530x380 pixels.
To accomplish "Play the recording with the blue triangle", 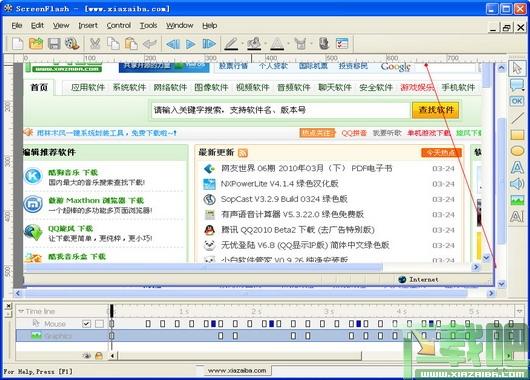I will point(191,44).
